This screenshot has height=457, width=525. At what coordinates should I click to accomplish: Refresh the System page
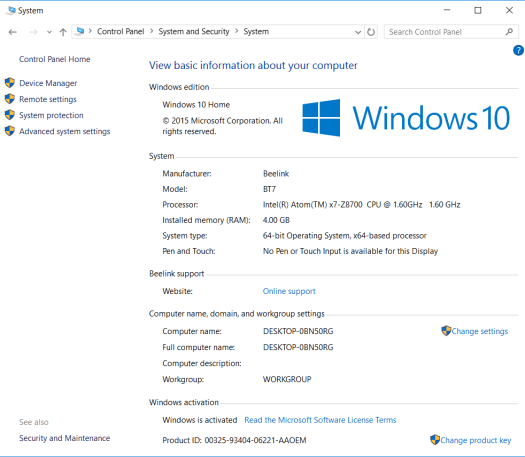pyautogui.click(x=371, y=32)
